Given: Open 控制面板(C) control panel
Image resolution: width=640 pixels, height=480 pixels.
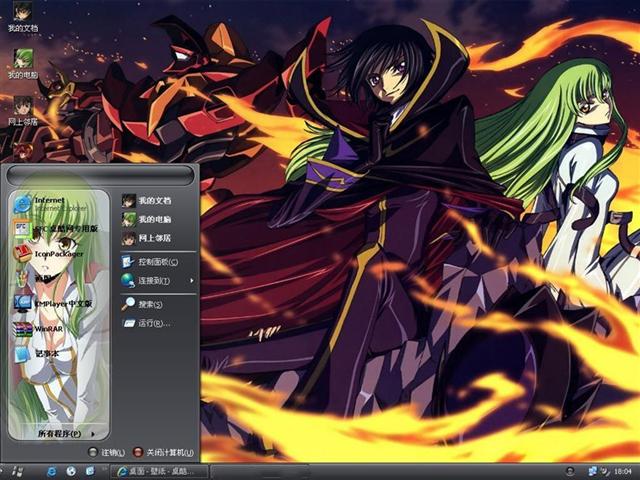Looking at the screenshot, I should click(x=150, y=262).
